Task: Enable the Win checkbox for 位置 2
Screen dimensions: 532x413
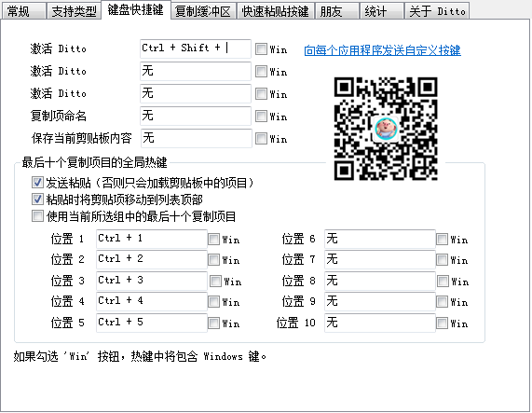Action: click(213, 260)
